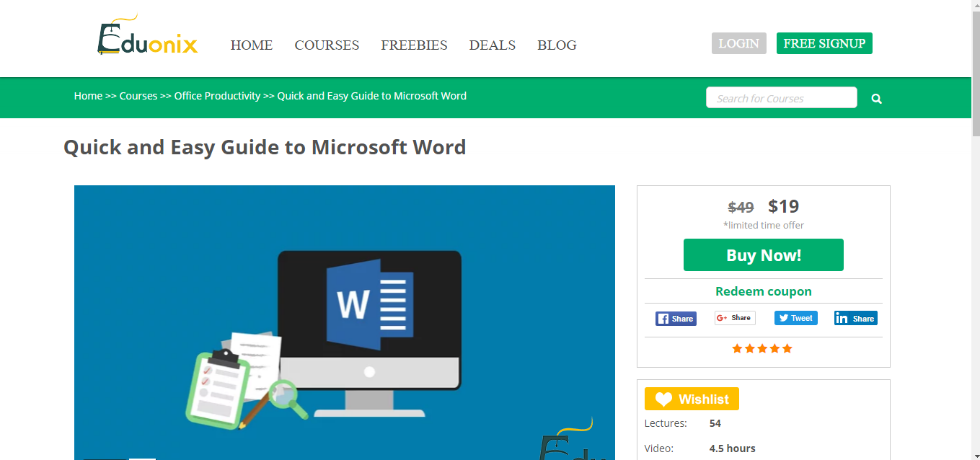Click the scrollbar down arrow
Viewport: 980px width, 460px height.
click(x=976, y=455)
